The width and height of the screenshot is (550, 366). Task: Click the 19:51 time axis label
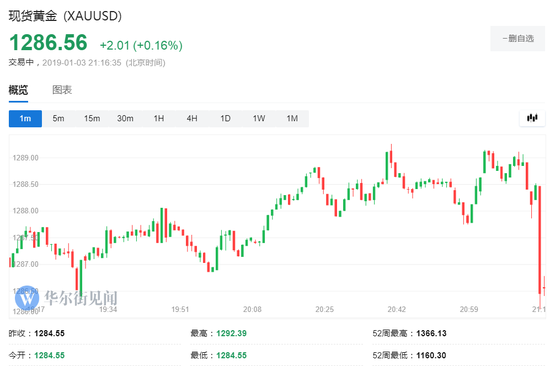point(180,310)
